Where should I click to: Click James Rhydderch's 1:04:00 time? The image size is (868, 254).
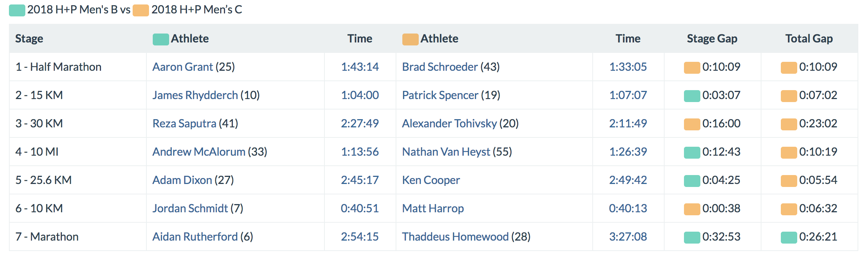click(360, 95)
